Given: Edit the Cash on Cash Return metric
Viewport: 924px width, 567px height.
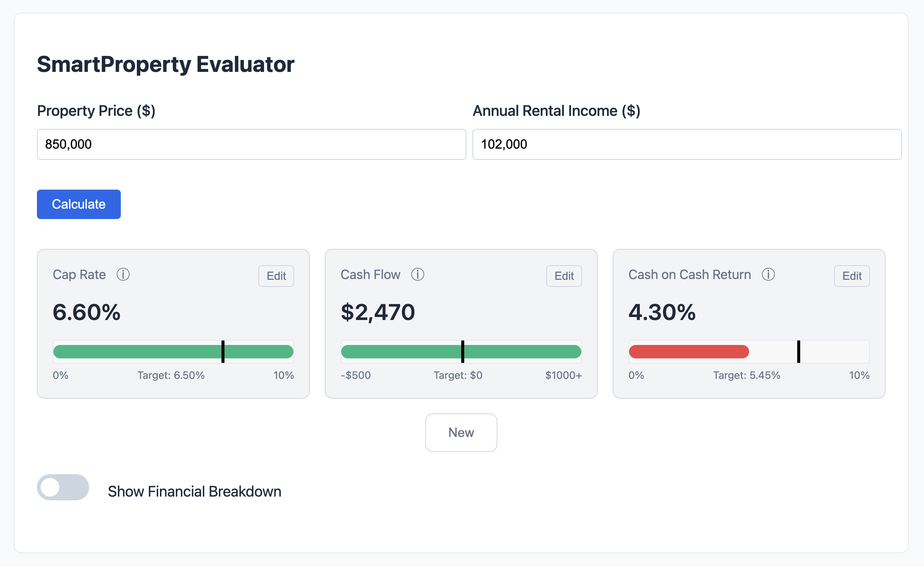Looking at the screenshot, I should [x=851, y=276].
